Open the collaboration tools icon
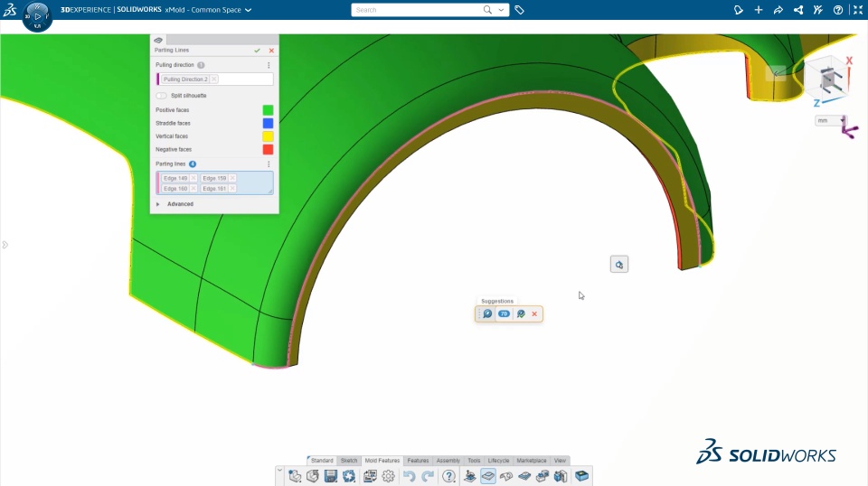The width and height of the screenshot is (868, 486). pyautogui.click(x=818, y=10)
